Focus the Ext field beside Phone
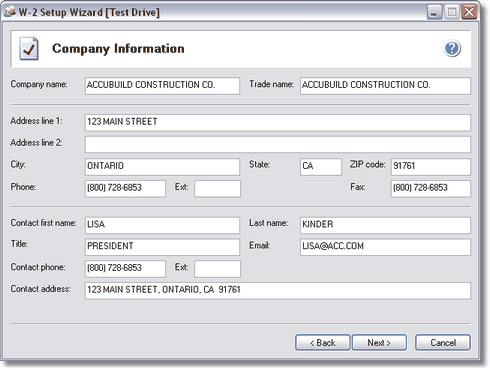 (217, 189)
